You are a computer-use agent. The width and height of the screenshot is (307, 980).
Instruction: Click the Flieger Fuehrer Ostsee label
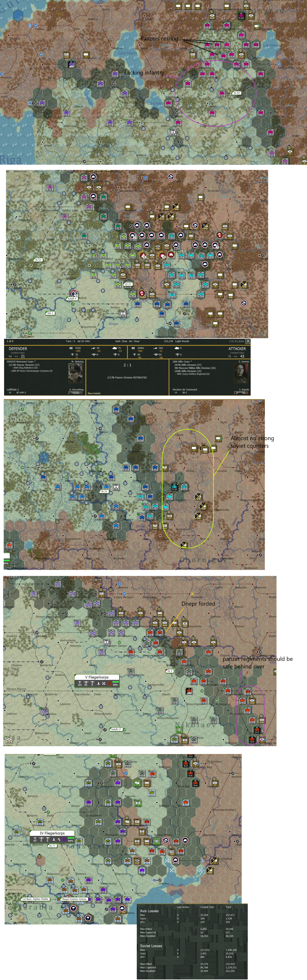pyautogui.click(x=75, y=899)
